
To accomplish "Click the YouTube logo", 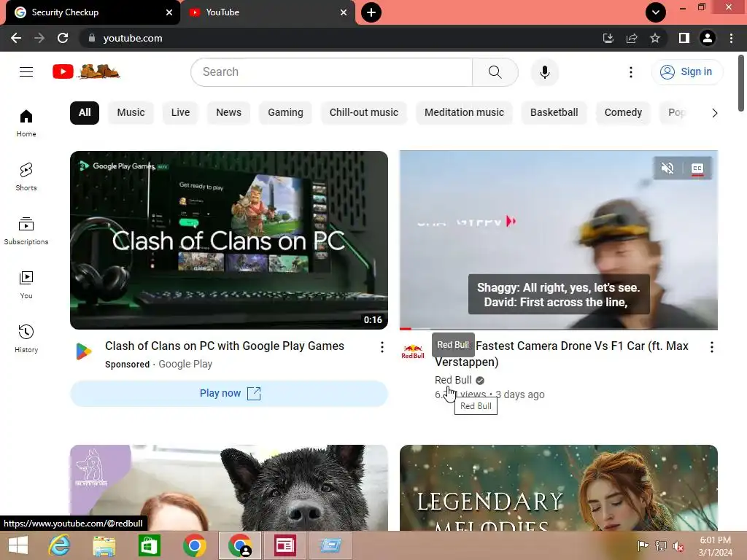I will 86,71.
